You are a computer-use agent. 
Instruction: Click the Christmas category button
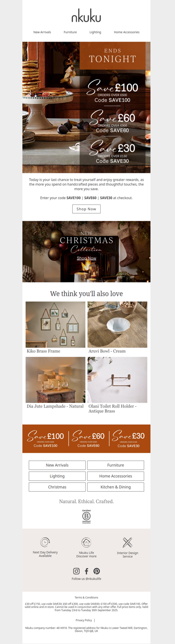click(57, 487)
